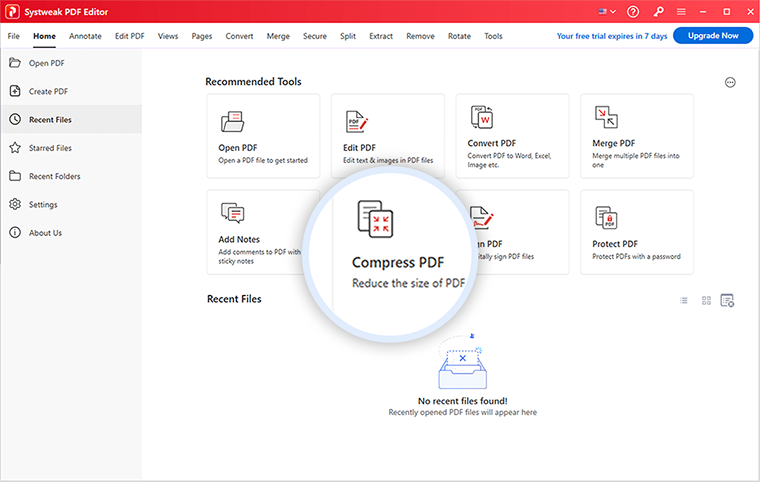Screen dimensions: 760x482
Task: Click the Sign PDF tool card icon
Action: (x=482, y=217)
